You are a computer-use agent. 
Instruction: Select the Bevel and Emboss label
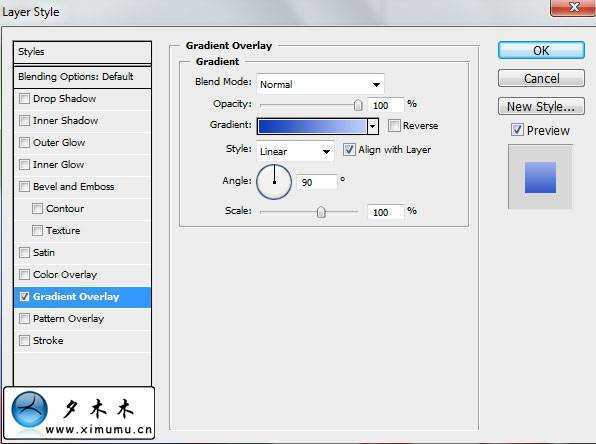point(74,187)
